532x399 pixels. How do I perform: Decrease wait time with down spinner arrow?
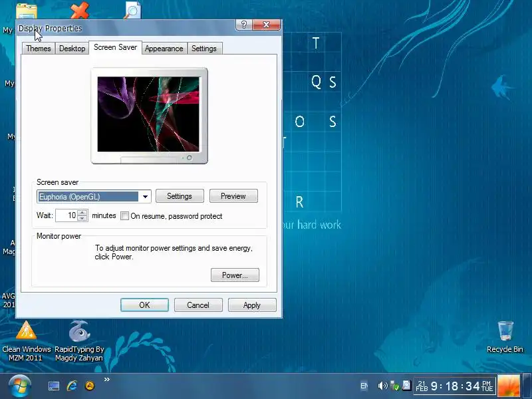pyautogui.click(x=82, y=219)
